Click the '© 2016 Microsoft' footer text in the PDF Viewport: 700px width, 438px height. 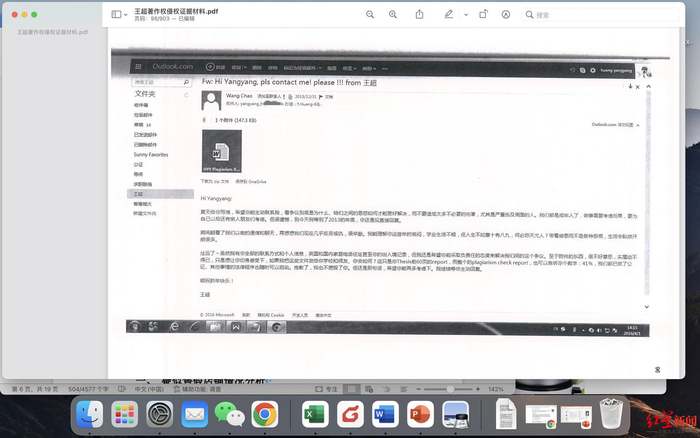pos(217,315)
